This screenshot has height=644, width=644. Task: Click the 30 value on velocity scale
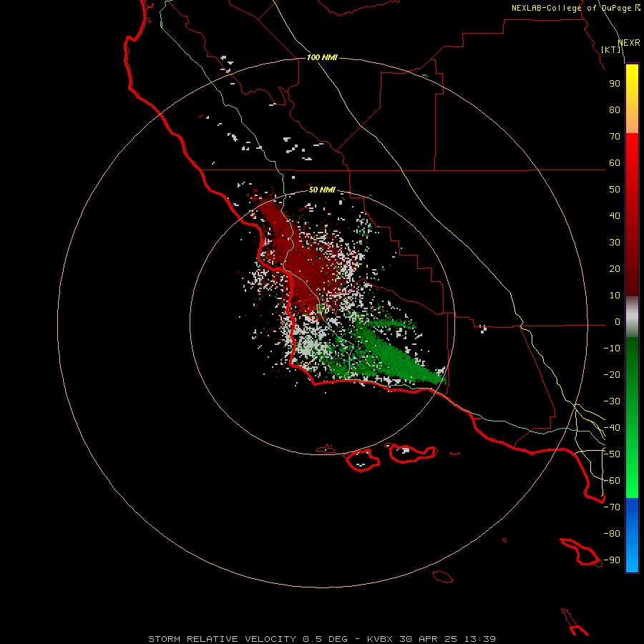point(615,243)
